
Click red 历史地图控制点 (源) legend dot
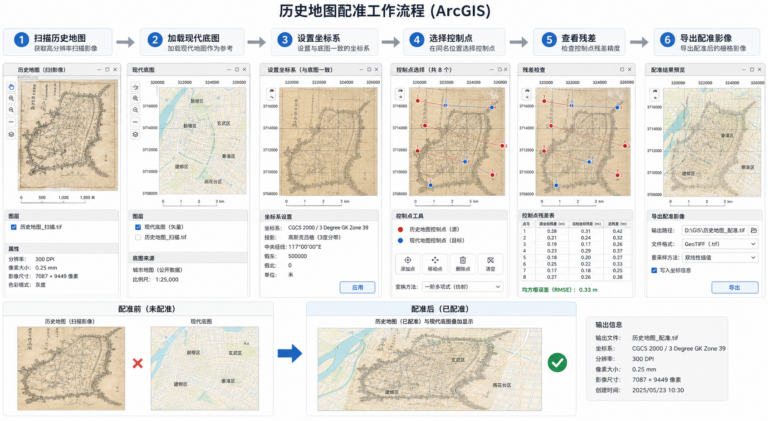pyautogui.click(x=400, y=230)
